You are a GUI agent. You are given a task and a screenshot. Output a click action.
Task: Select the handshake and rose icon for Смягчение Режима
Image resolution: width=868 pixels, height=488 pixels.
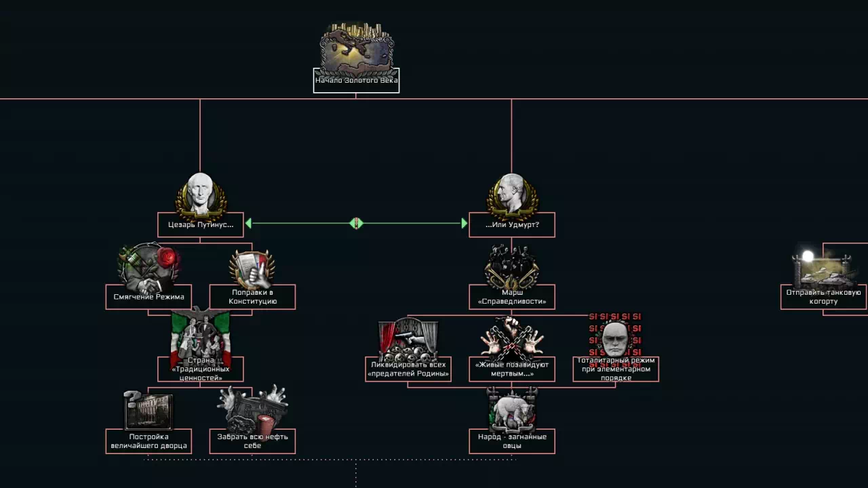(x=149, y=267)
